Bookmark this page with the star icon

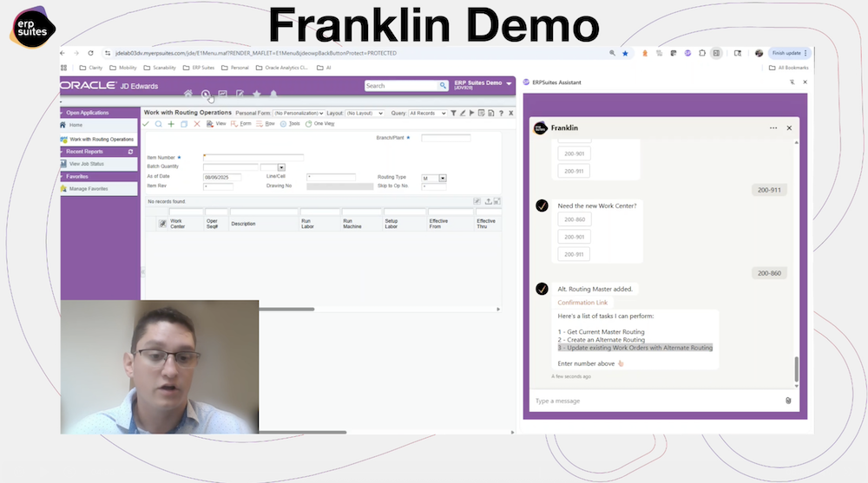coord(625,53)
